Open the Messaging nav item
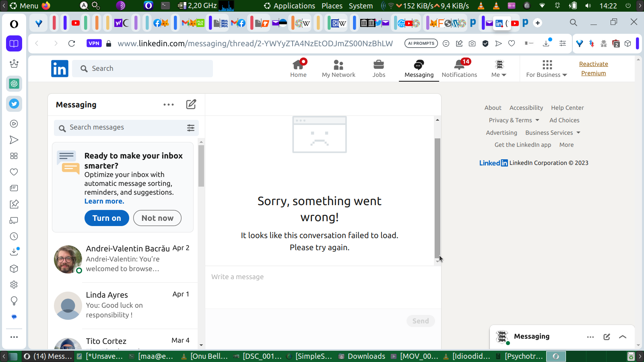This screenshot has height=362, width=644. pos(419,68)
